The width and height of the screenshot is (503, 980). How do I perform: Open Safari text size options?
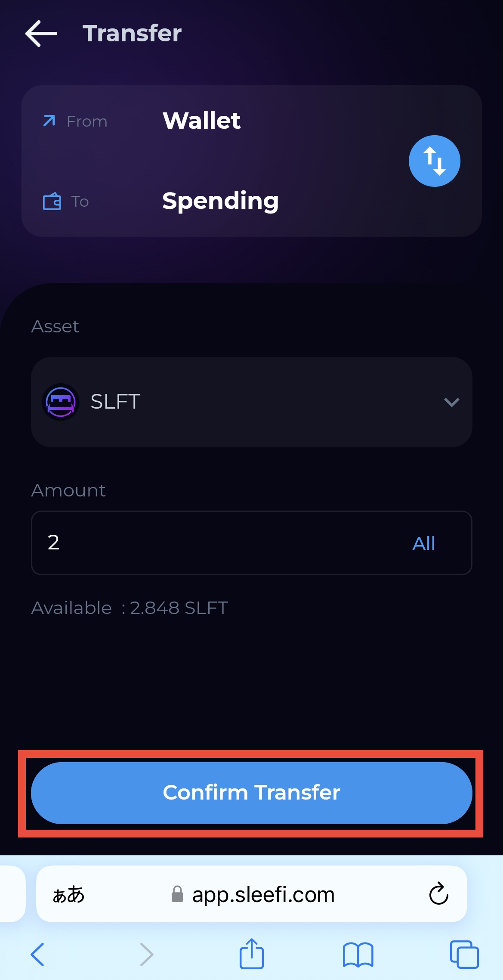[68, 895]
